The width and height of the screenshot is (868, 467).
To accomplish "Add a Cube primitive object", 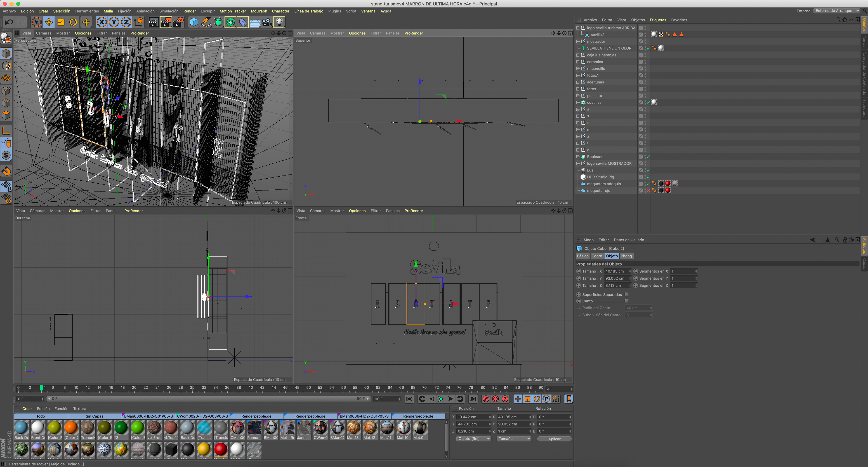I will [194, 22].
